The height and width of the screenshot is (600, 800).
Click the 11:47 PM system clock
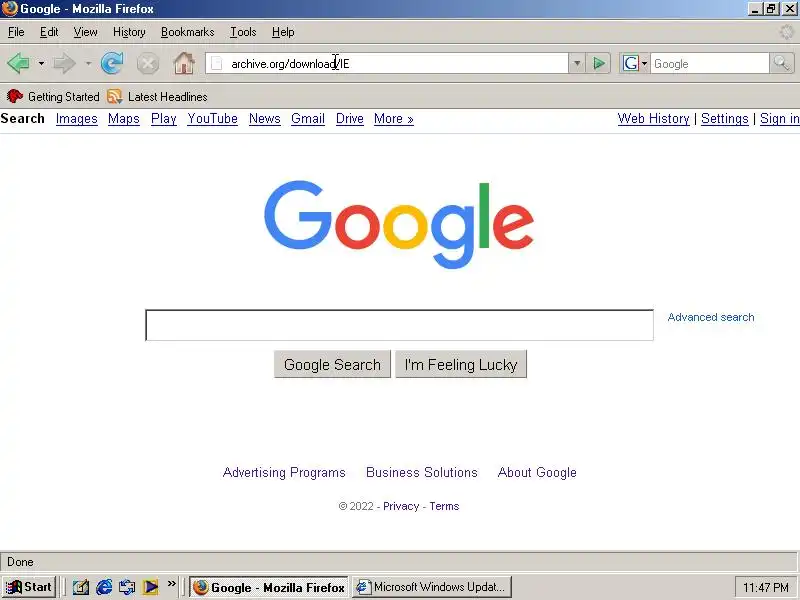(766, 588)
